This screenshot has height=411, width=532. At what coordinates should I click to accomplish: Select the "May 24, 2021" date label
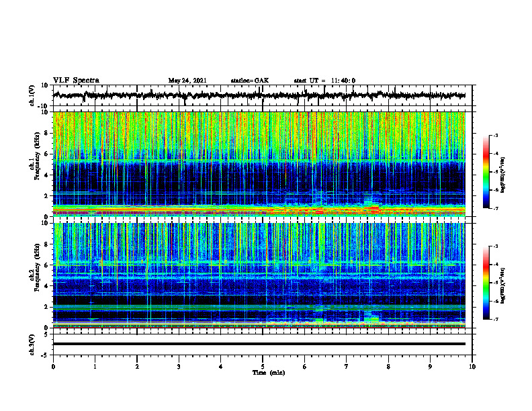187,81
